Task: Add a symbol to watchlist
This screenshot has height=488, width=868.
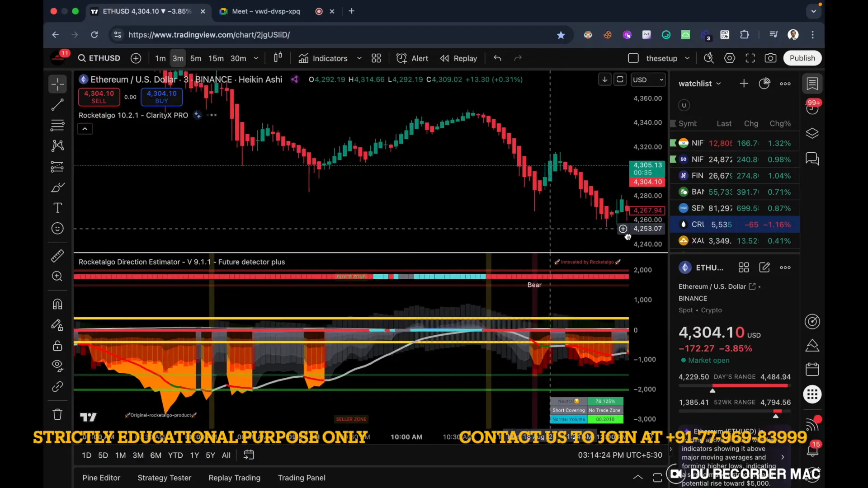Action: click(x=744, y=84)
